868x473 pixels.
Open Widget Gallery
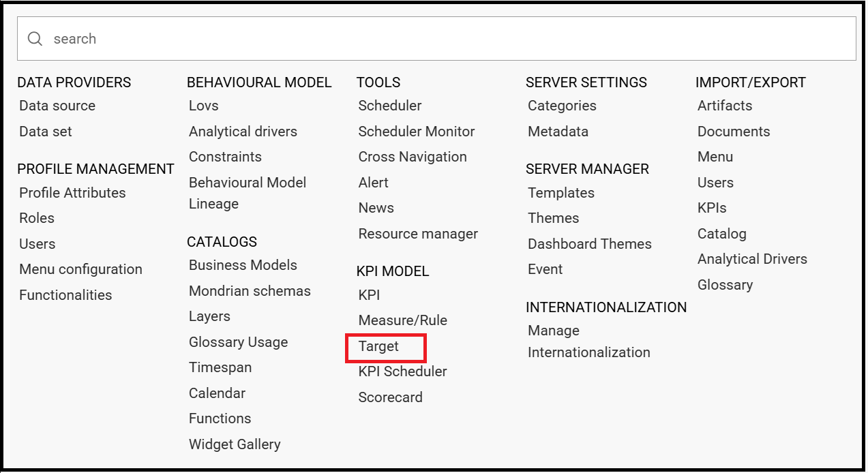pos(235,444)
